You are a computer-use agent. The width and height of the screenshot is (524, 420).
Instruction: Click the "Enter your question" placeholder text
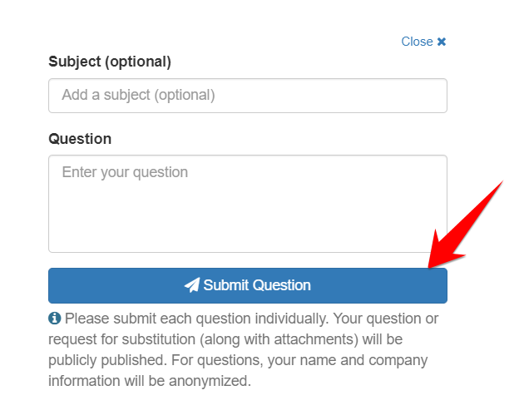pyautogui.click(x=125, y=172)
